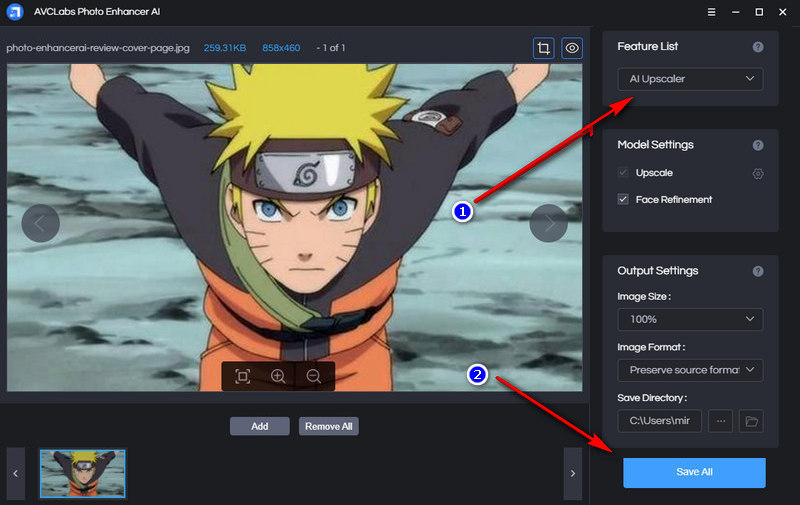
Task: Move thumbnail strip right with arrow
Action: pos(572,474)
